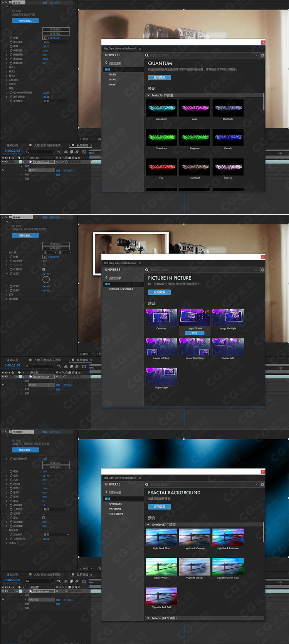The image size is (289, 644).
Task: Click the motion blur icon in the 量子光 timeline toolbar
Action: click(77, 152)
